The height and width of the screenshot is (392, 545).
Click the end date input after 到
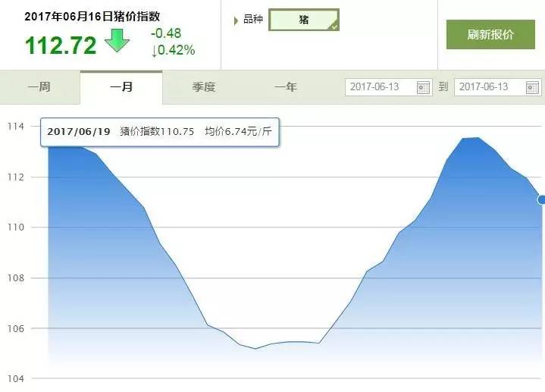click(x=498, y=87)
